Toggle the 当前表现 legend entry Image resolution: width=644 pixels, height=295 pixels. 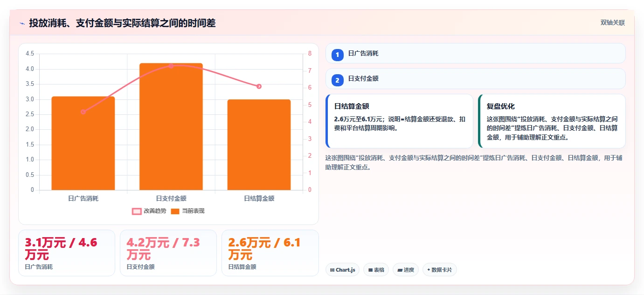pyautogui.click(x=187, y=211)
